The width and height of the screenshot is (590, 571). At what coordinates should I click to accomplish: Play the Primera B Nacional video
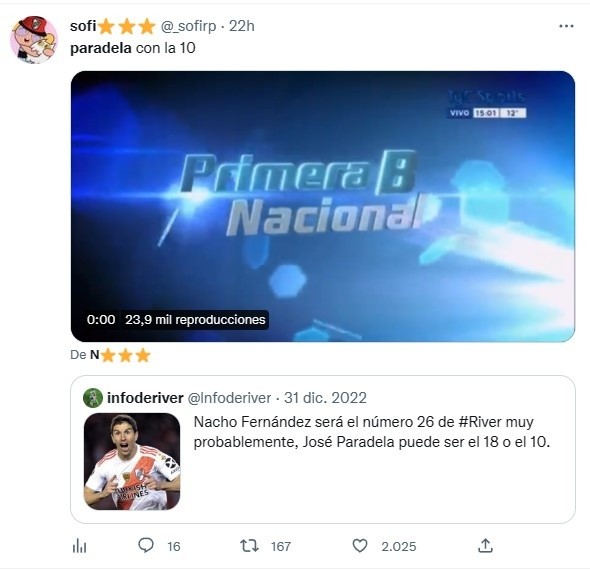(x=323, y=206)
